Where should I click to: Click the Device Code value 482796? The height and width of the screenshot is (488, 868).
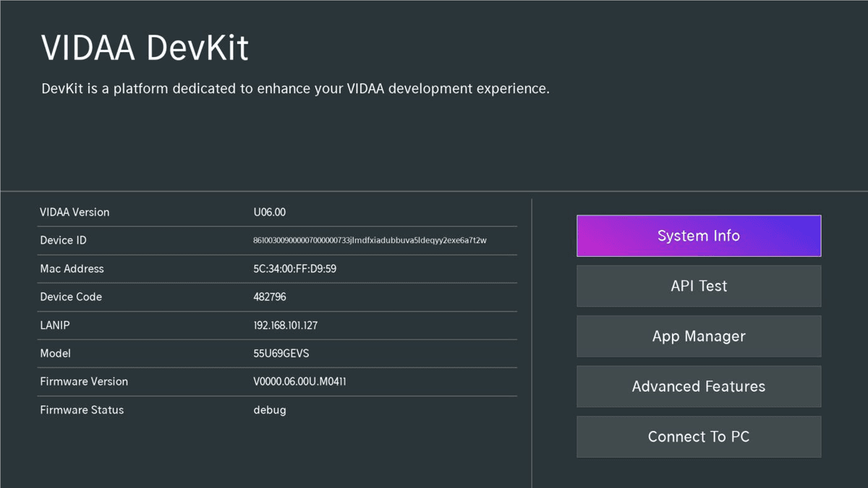click(x=269, y=297)
